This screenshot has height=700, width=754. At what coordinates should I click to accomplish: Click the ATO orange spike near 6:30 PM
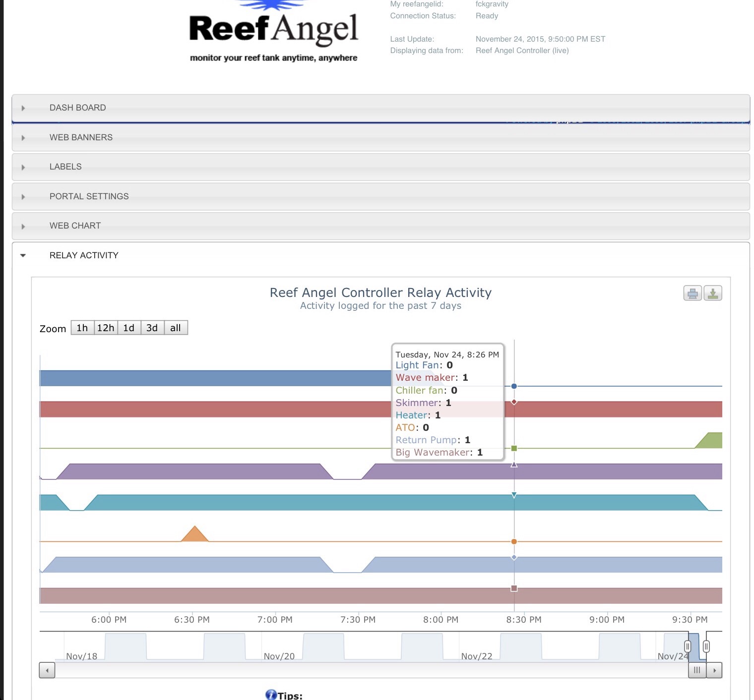point(194,534)
